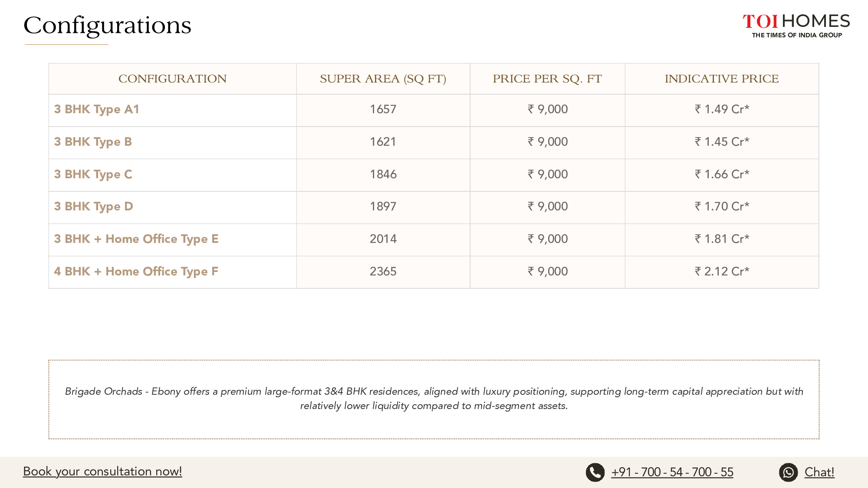Select '3 BHK + Home Office Type E'

(x=136, y=239)
